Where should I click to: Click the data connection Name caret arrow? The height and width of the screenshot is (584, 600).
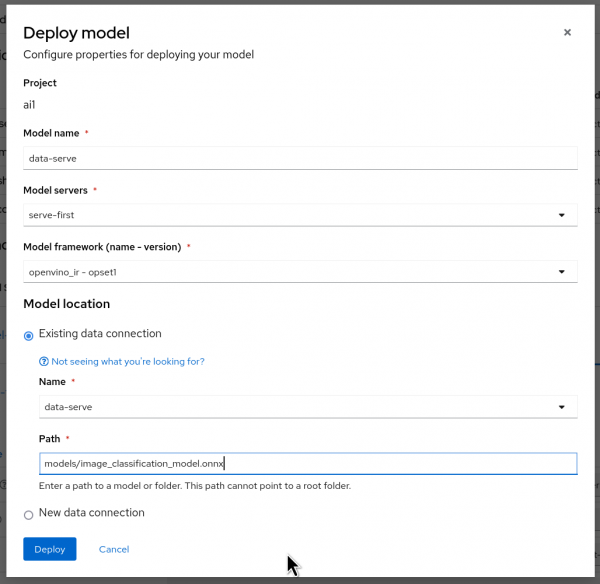pos(562,407)
